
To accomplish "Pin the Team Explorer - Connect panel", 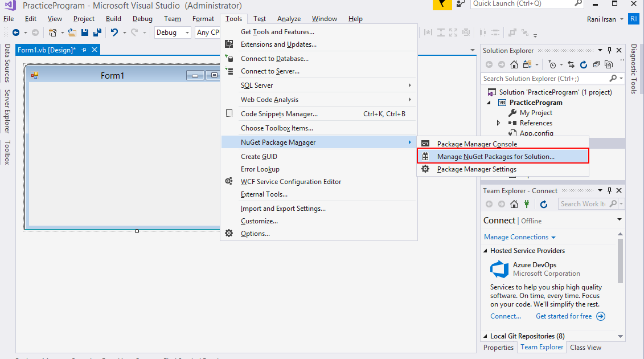I will click(609, 190).
